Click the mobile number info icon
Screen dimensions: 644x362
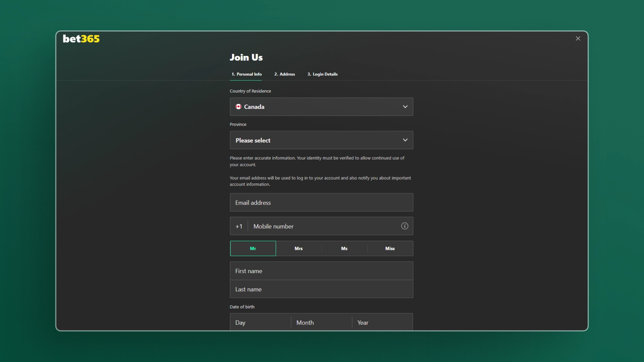tap(405, 226)
